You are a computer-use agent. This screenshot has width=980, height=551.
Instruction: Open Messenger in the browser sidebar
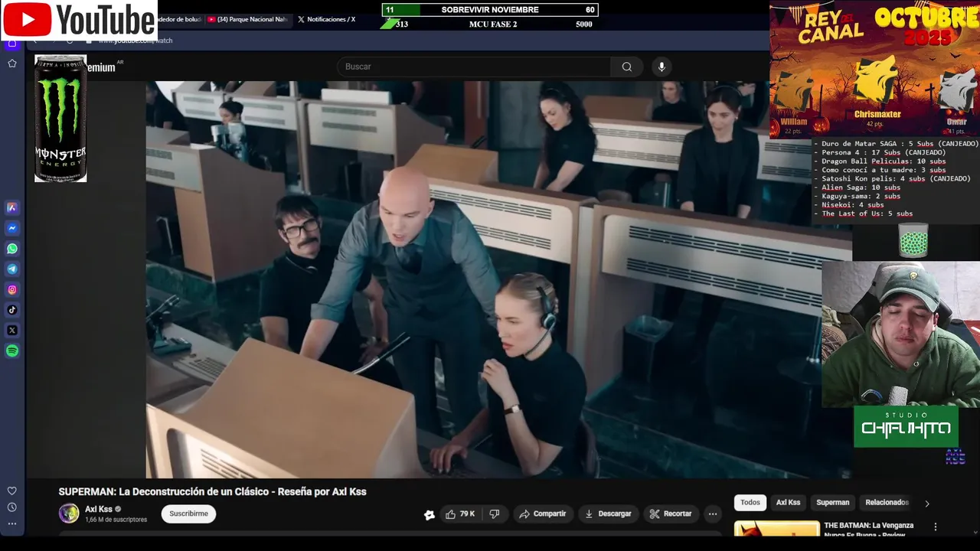tap(12, 228)
